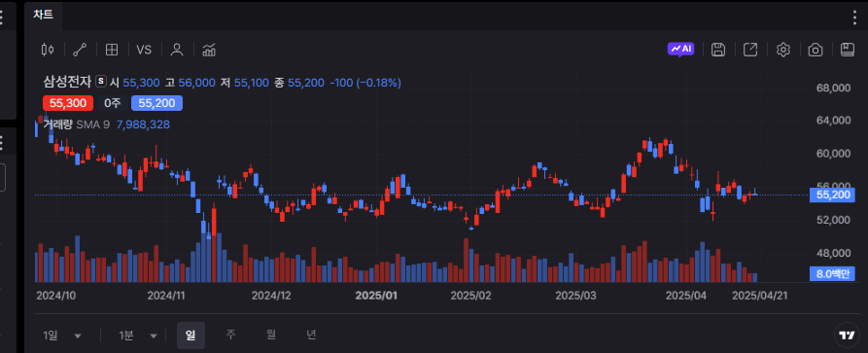The height and width of the screenshot is (353, 868).
Task: Click the S badge next to 삼성전자
Action: click(101, 81)
